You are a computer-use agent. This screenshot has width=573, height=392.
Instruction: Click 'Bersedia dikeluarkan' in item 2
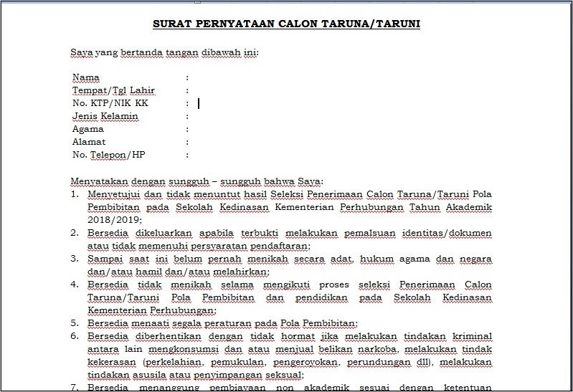coord(140,233)
